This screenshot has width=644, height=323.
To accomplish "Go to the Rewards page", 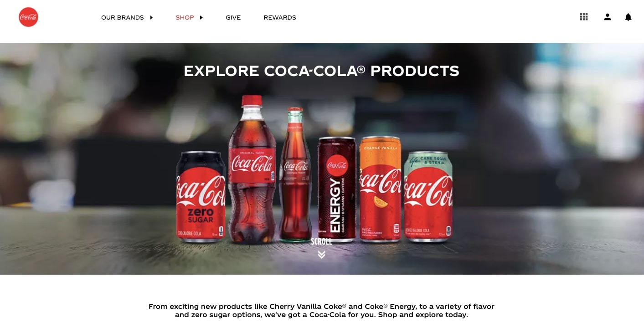I will point(280,17).
